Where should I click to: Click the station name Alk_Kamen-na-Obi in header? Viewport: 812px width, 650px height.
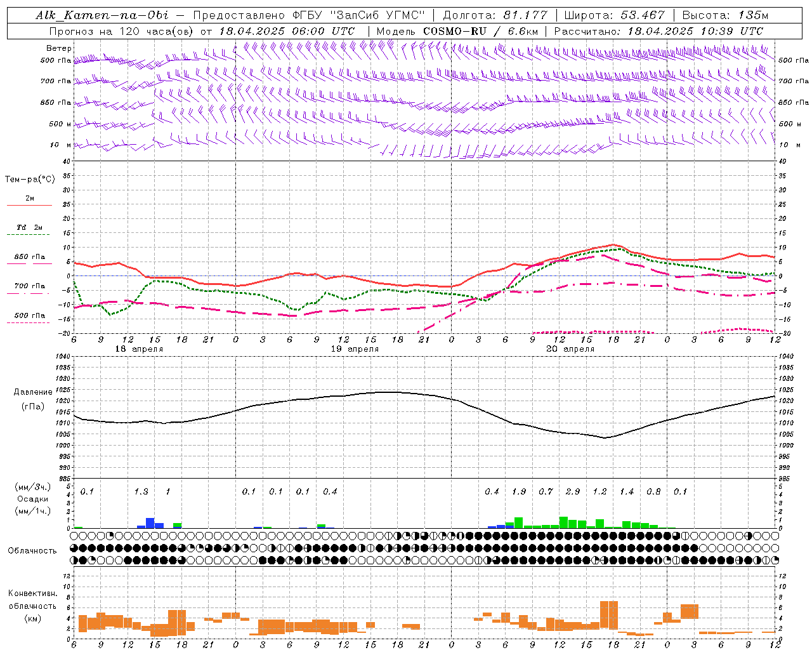click(102, 15)
